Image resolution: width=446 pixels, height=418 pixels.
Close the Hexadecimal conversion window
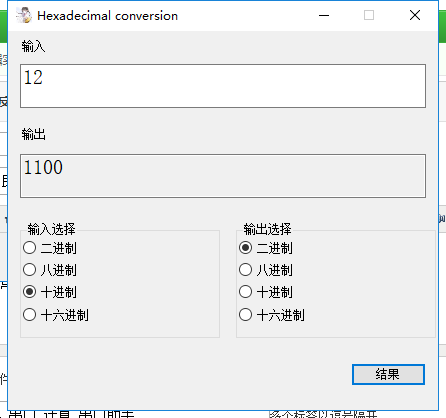click(x=415, y=15)
